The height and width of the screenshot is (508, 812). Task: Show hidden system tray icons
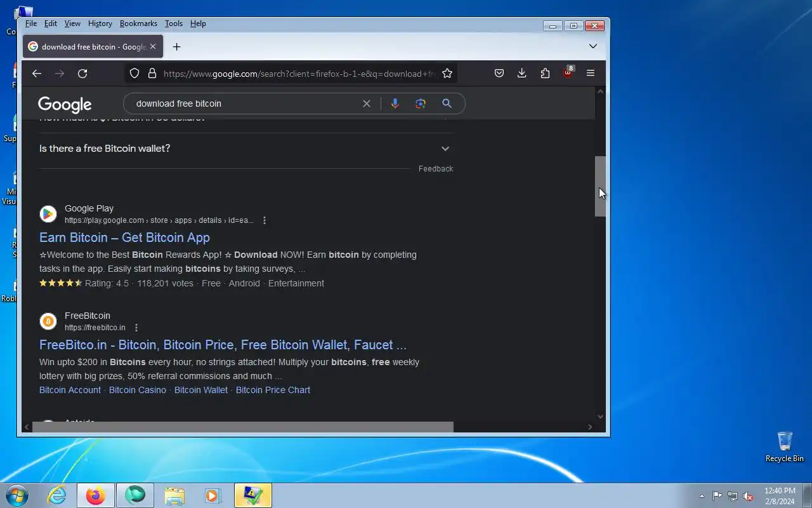(702, 496)
